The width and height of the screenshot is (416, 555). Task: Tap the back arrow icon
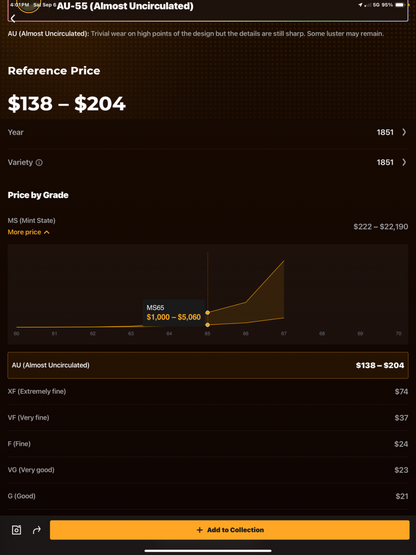[x=13, y=18]
